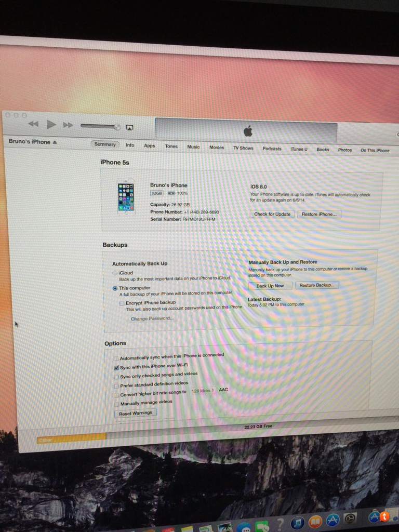The width and height of the screenshot is (399, 532).
Task: Enable Encrypt iPhone backup checkbox
Action: coord(122,303)
